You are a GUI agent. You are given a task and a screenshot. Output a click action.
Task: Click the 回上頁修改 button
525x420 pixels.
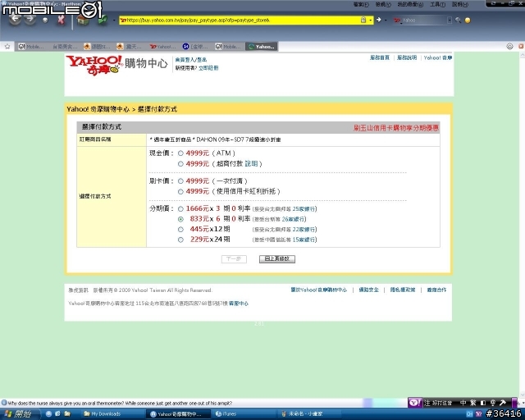[x=277, y=259]
